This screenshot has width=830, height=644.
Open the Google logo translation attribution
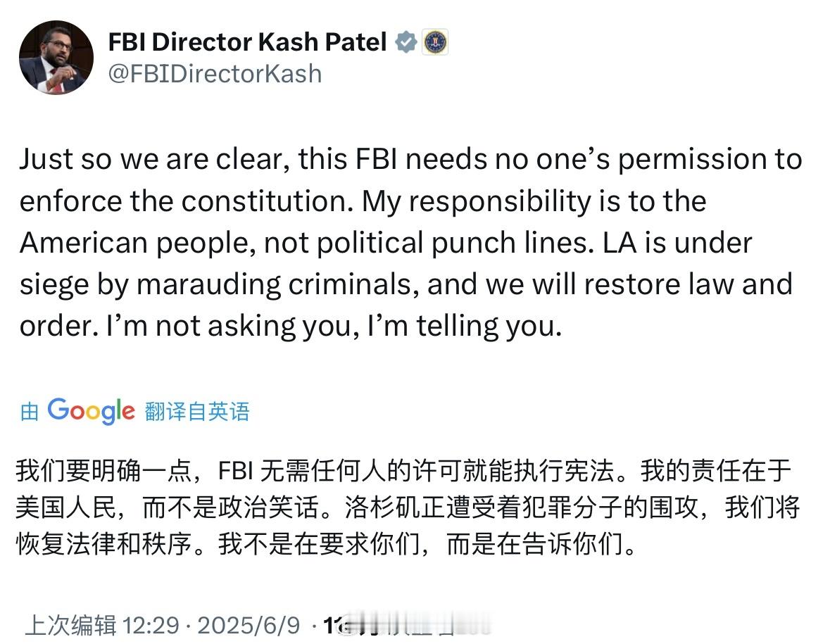click(x=91, y=410)
